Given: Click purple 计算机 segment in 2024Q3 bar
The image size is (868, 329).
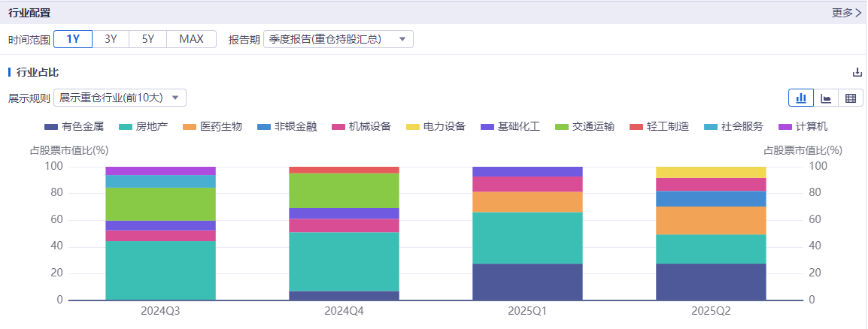Looking at the screenshot, I should [160, 171].
